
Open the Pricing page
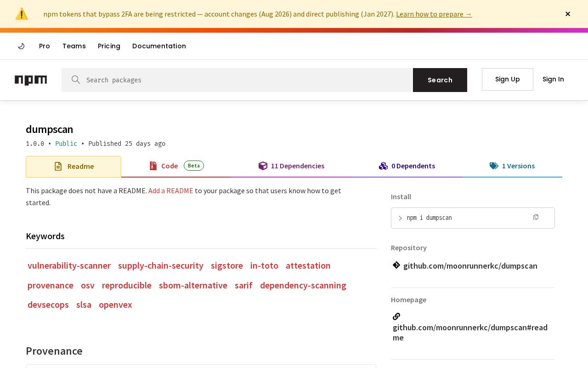point(109,46)
